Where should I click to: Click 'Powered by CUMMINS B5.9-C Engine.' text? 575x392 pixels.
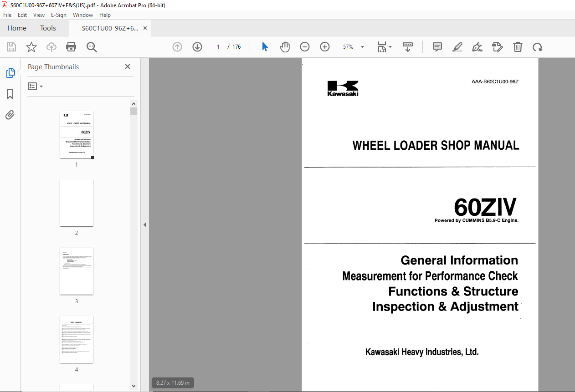477,221
